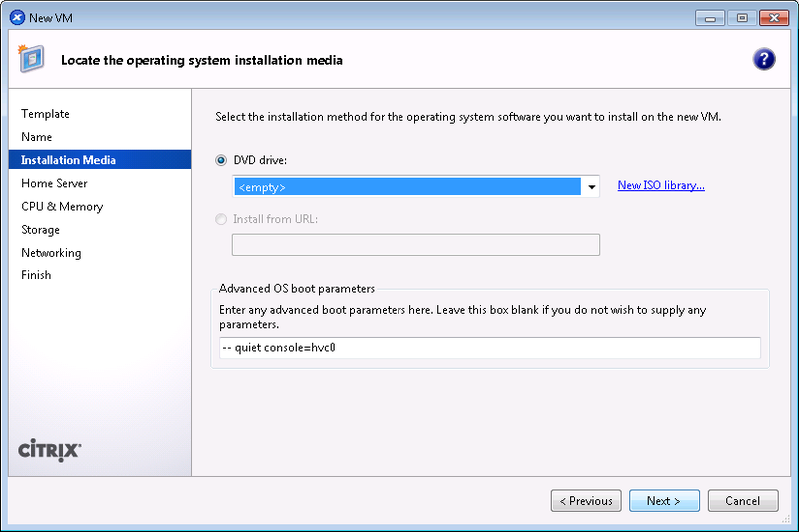Click the advanced boot parameters field
This screenshot has height=532, width=799.
pos(489,348)
